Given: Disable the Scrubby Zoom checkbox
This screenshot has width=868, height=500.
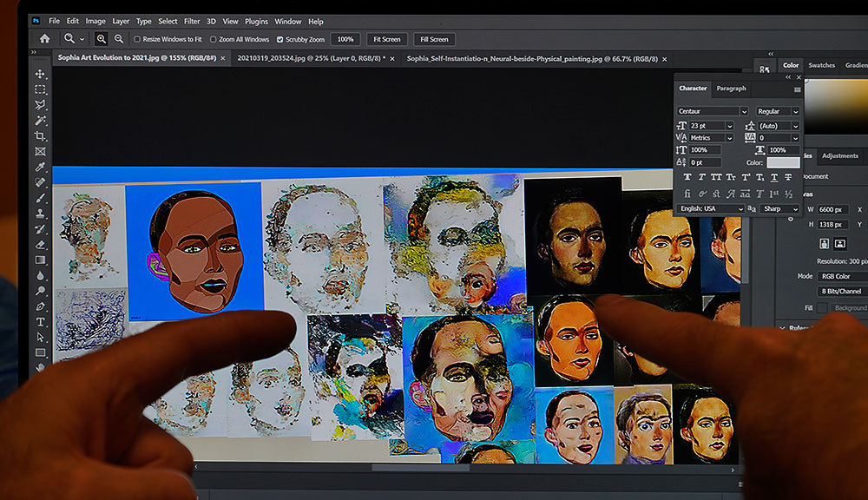Looking at the screenshot, I should tap(279, 39).
